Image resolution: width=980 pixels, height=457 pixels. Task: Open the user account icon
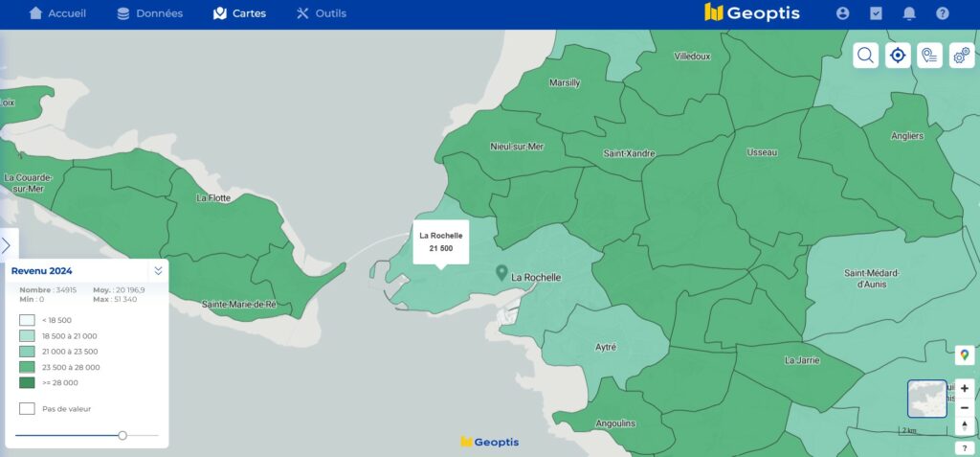click(x=842, y=13)
